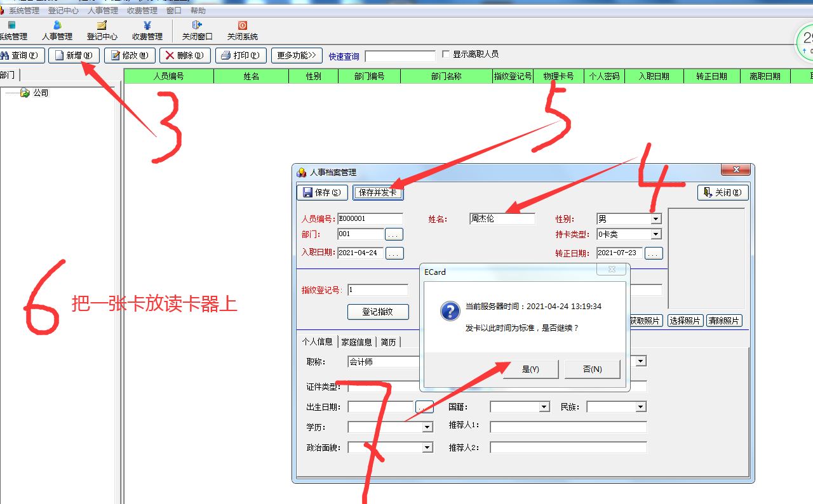
Task: Open the 人事管理 toolbar icon
Action: 57,30
